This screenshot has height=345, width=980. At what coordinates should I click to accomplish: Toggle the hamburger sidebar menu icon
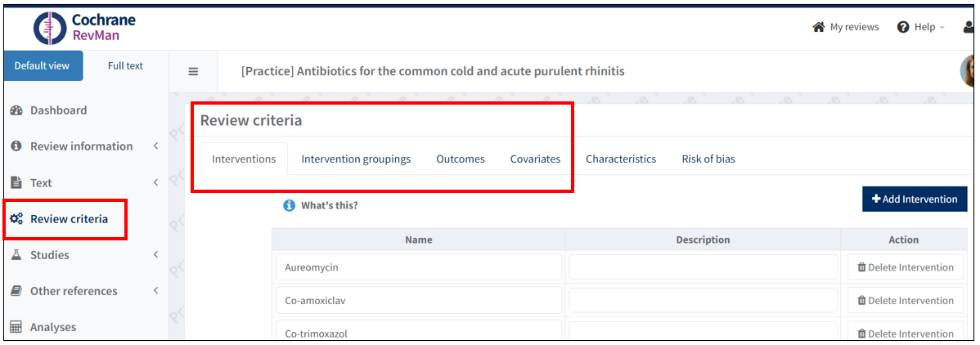194,72
